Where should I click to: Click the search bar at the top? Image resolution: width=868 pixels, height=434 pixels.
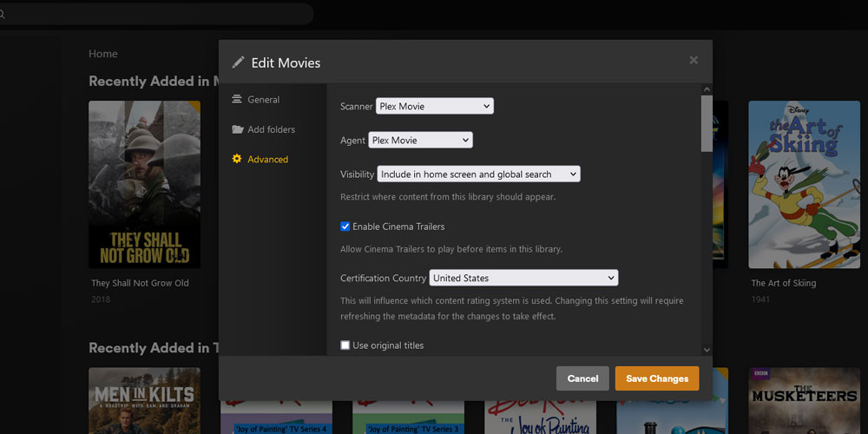(x=155, y=15)
